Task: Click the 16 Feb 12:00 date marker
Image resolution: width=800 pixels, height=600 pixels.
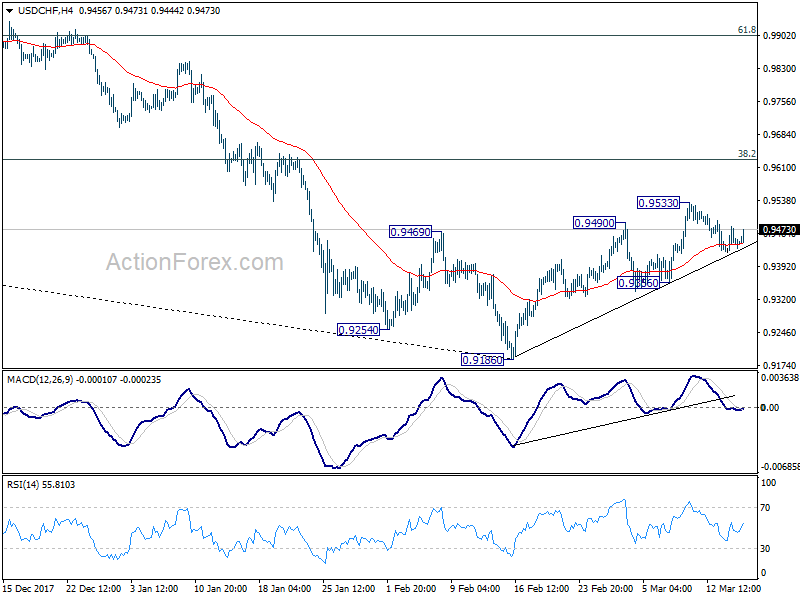Action: click(x=541, y=588)
